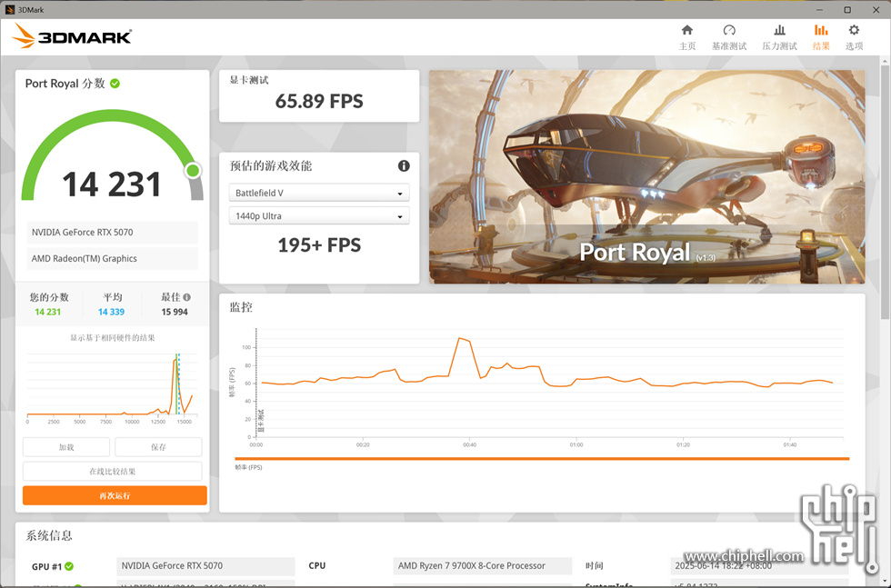This screenshot has height=588, width=891.
Task: Select the 195+ FPS estimate value
Action: [x=319, y=244]
